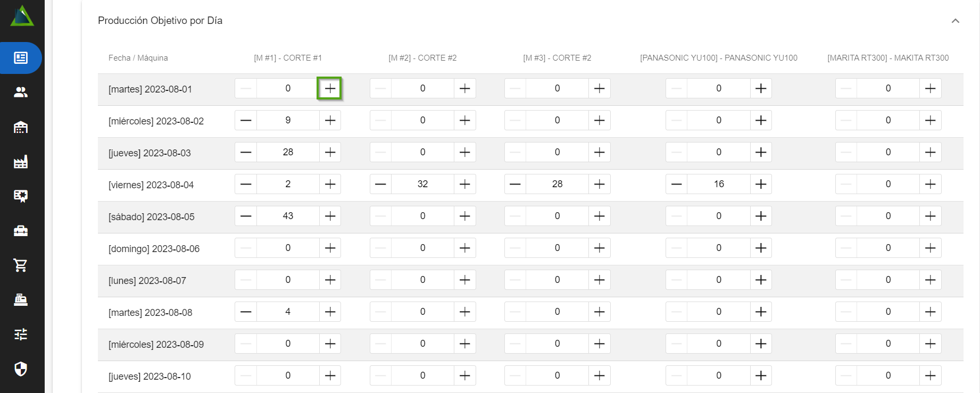Click M #3 quantity field showing 28
980x393 pixels.
[557, 184]
